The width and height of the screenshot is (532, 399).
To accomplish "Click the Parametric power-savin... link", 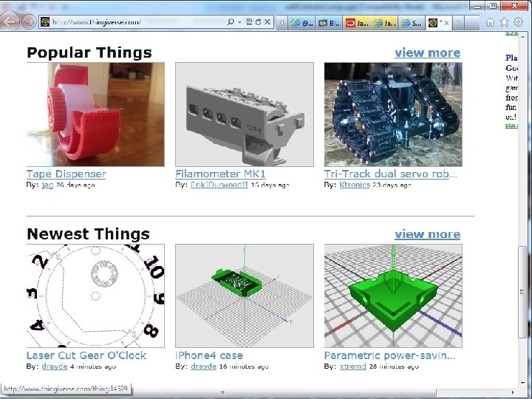I will 389,355.
